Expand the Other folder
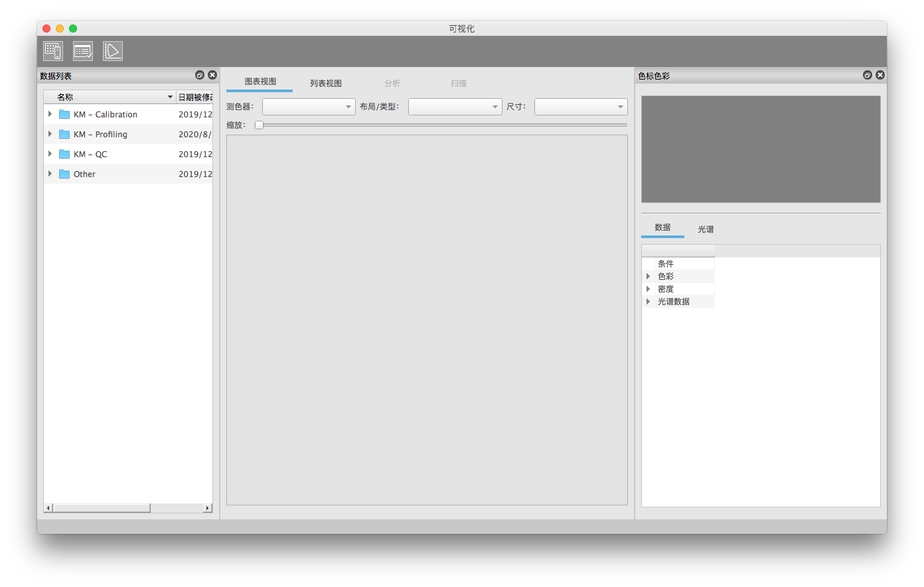The width and height of the screenshot is (924, 587). pyautogui.click(x=50, y=174)
